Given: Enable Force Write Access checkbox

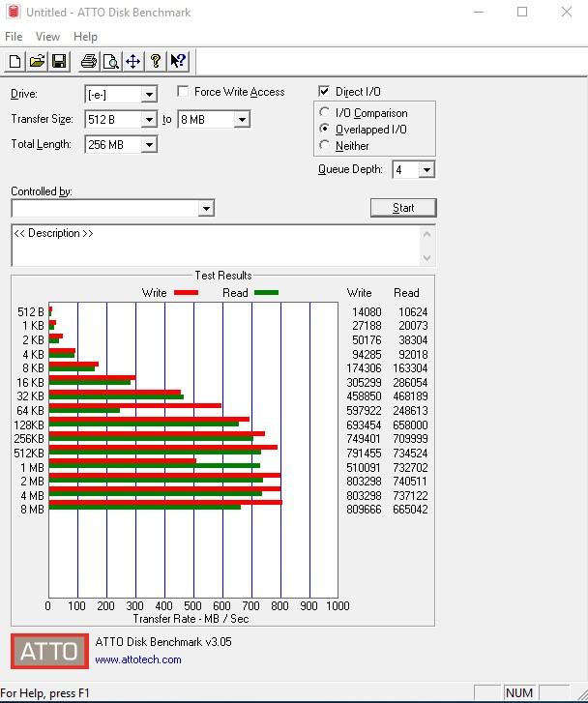Looking at the screenshot, I should tap(183, 92).
